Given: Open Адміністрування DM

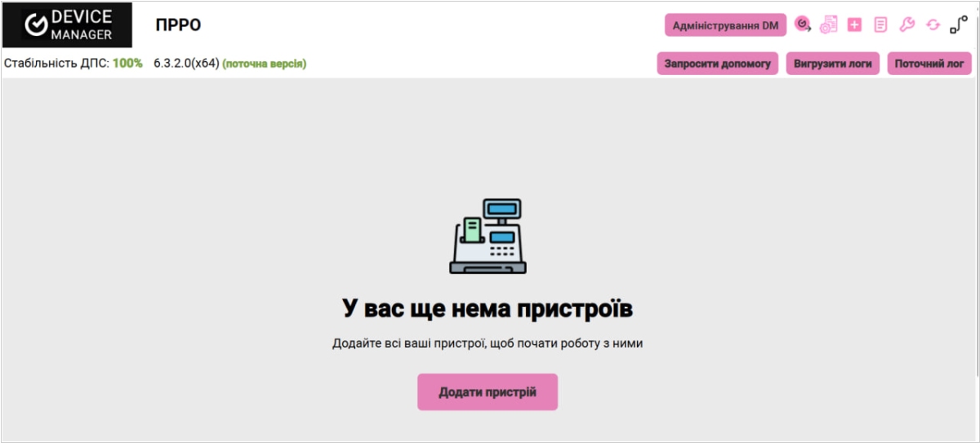Looking at the screenshot, I should point(725,25).
